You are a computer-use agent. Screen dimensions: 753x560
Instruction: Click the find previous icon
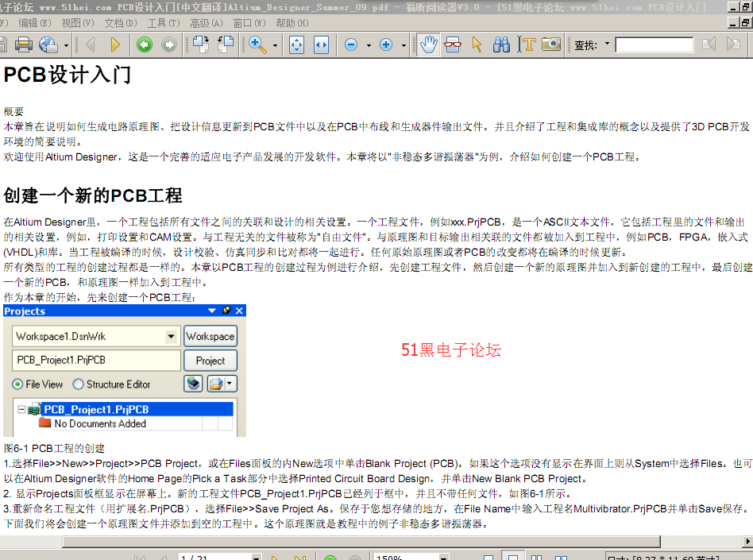709,44
